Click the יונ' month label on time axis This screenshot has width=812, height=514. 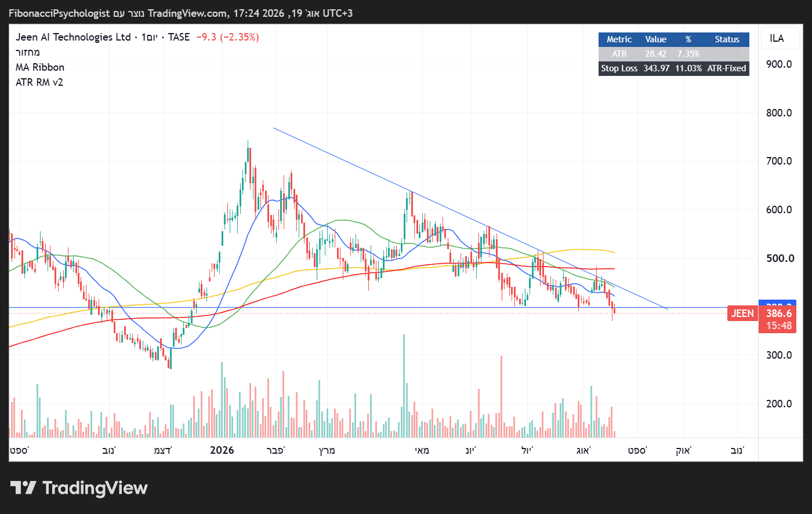pyautogui.click(x=470, y=450)
